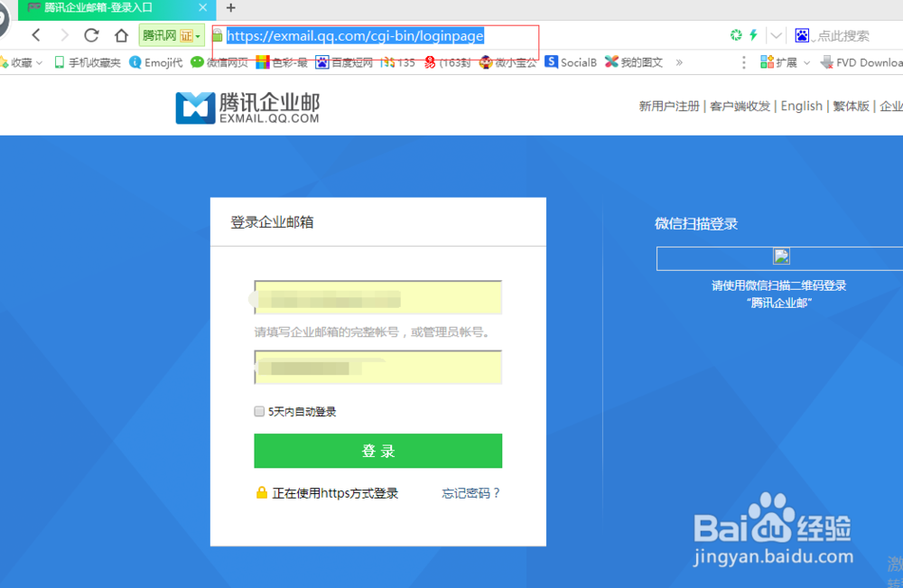Screen dimensions: 903x588
Task: Show more bookmarks with the double chevron
Action: point(679,62)
